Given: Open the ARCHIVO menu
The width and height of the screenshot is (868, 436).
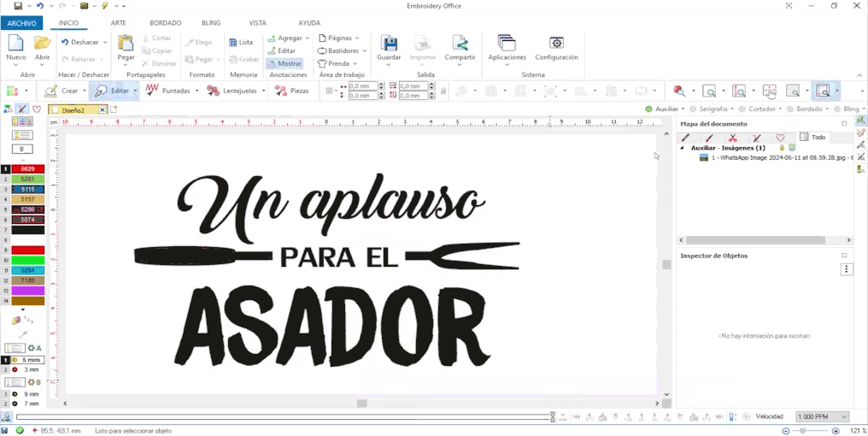Looking at the screenshot, I should point(21,23).
